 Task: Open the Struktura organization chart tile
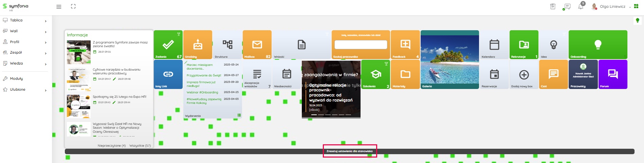[227, 44]
